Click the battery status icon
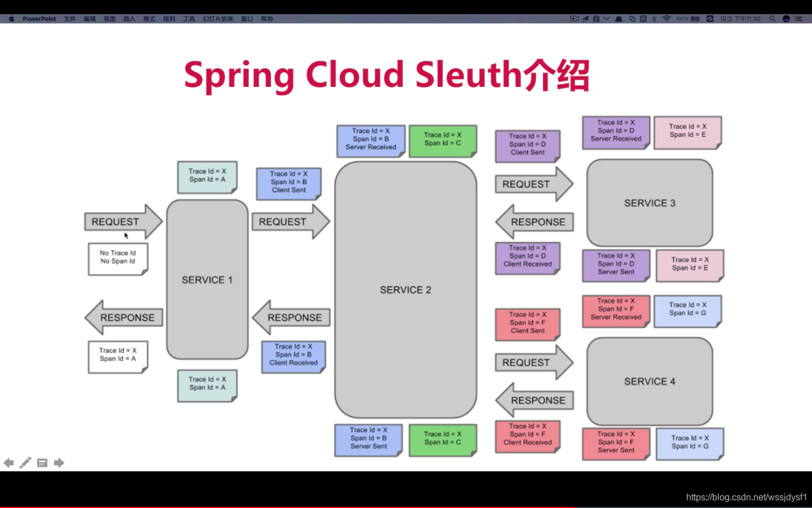Image resolution: width=812 pixels, height=508 pixels. [x=695, y=19]
